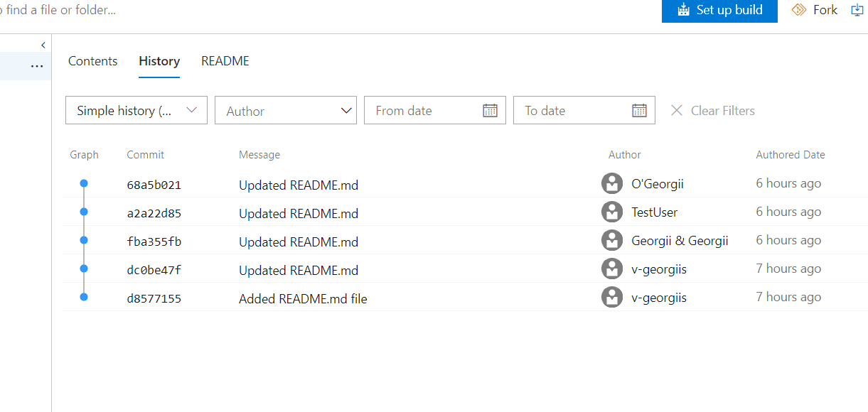
Task: Open the To date calendar icon
Action: (639, 110)
